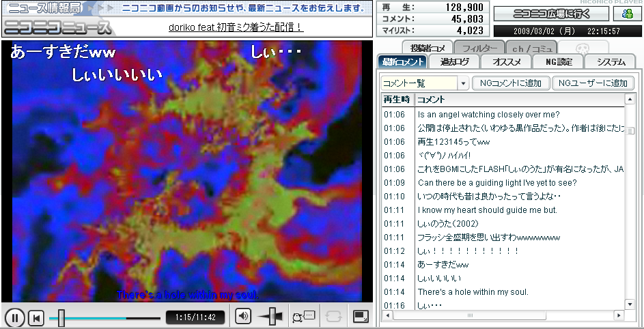Select the オススメ tab
The width and height of the screenshot is (644, 329).
[x=506, y=61]
